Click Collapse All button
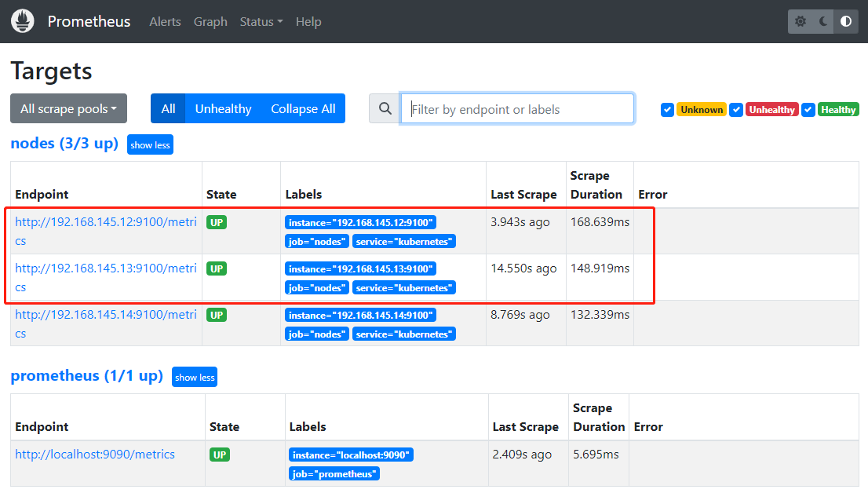The image size is (868, 493). click(303, 108)
